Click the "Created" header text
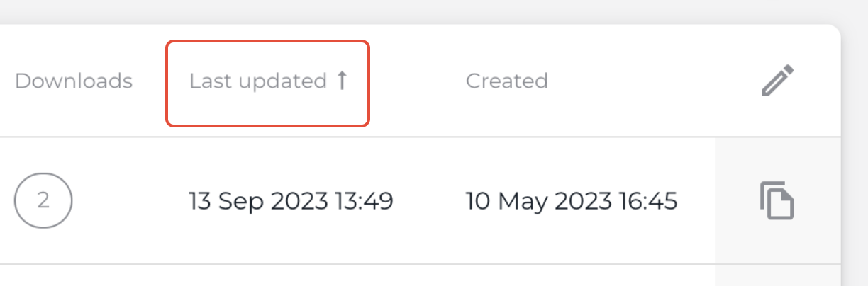 click(506, 81)
